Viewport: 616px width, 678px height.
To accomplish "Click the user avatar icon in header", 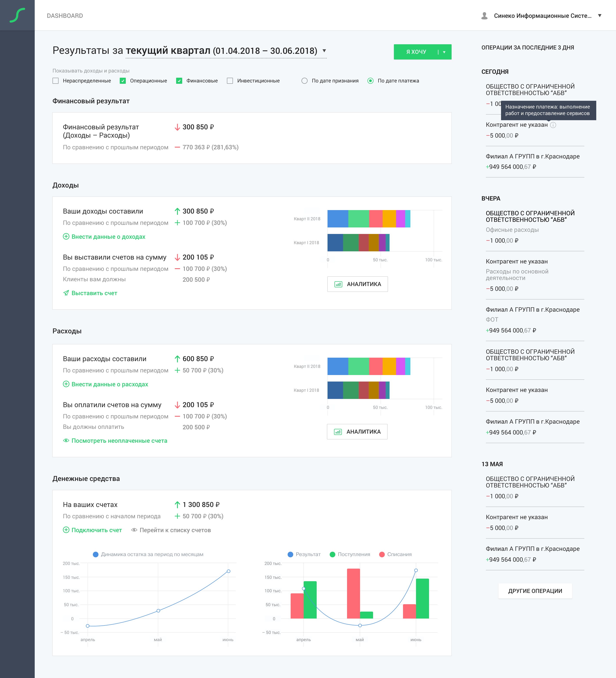I will [484, 16].
